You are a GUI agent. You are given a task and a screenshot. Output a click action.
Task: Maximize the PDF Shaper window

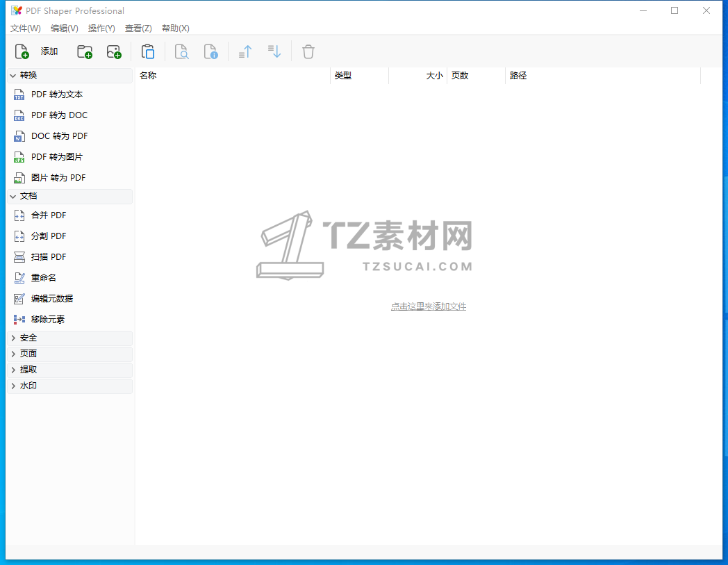click(x=675, y=10)
